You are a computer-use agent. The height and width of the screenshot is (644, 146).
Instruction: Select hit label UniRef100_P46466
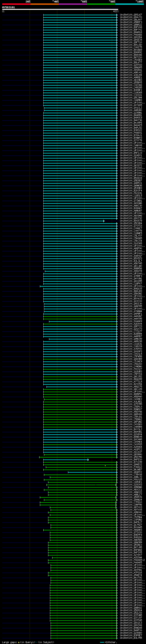pos(131,35)
